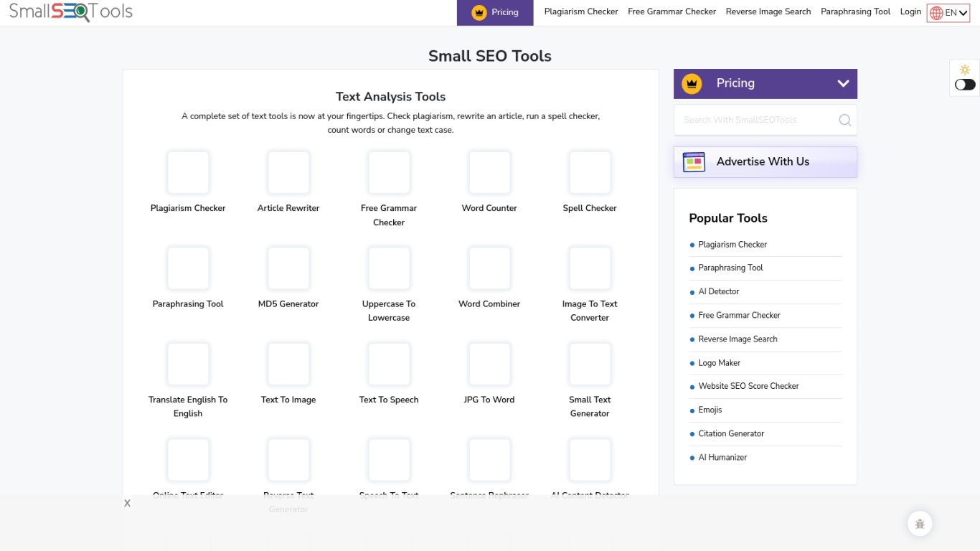Viewport: 980px width, 551px height.
Task: Click the SmallSEOTools logo
Action: 71,11
